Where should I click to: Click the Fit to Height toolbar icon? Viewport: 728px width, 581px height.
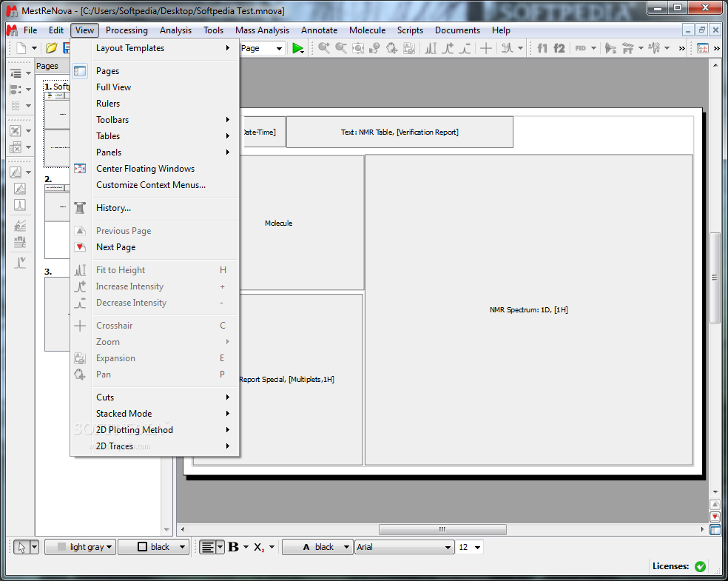click(431, 48)
